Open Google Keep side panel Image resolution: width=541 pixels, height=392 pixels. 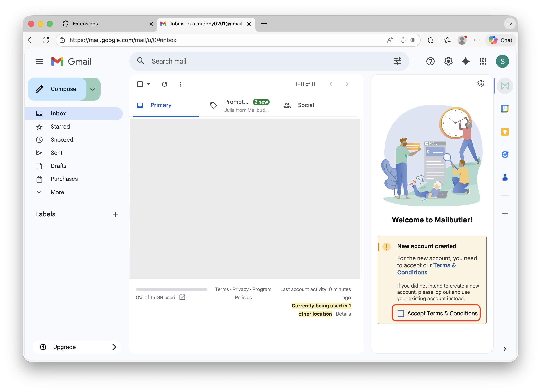pyautogui.click(x=505, y=132)
